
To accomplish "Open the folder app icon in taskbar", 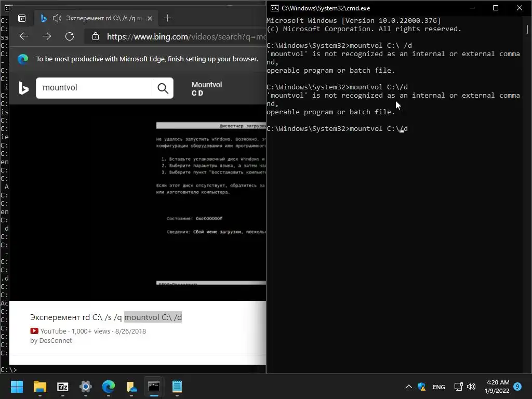I will 131,387.
